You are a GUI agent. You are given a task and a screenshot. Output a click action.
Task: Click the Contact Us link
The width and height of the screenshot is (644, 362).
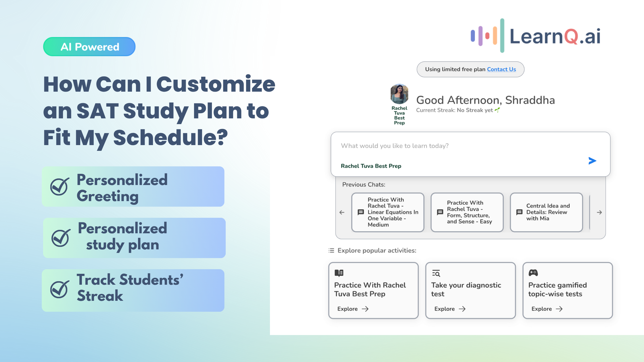(x=501, y=69)
